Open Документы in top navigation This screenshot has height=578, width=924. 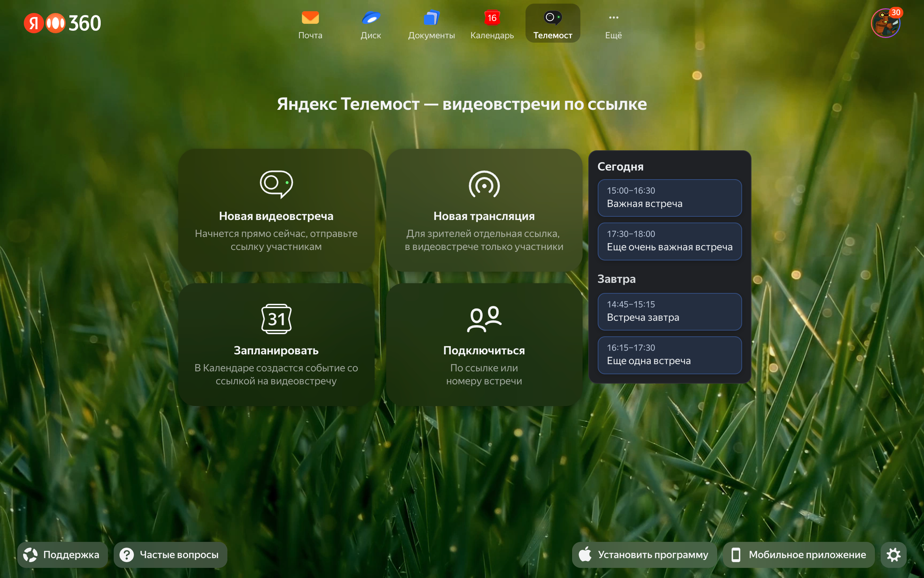(x=431, y=24)
